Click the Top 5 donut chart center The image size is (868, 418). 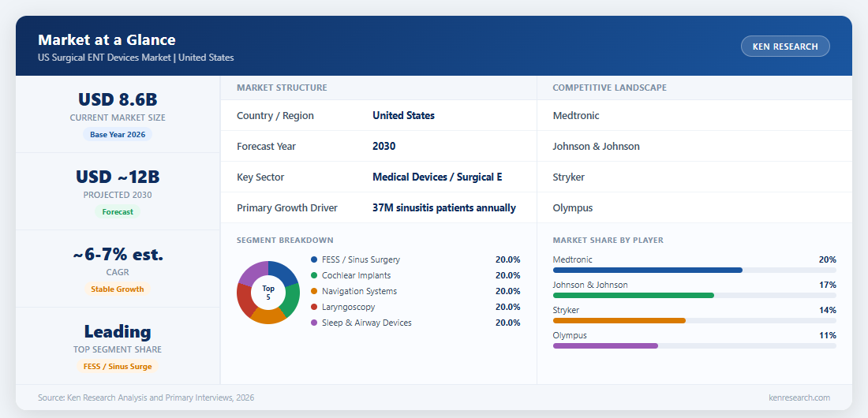pyautogui.click(x=268, y=293)
